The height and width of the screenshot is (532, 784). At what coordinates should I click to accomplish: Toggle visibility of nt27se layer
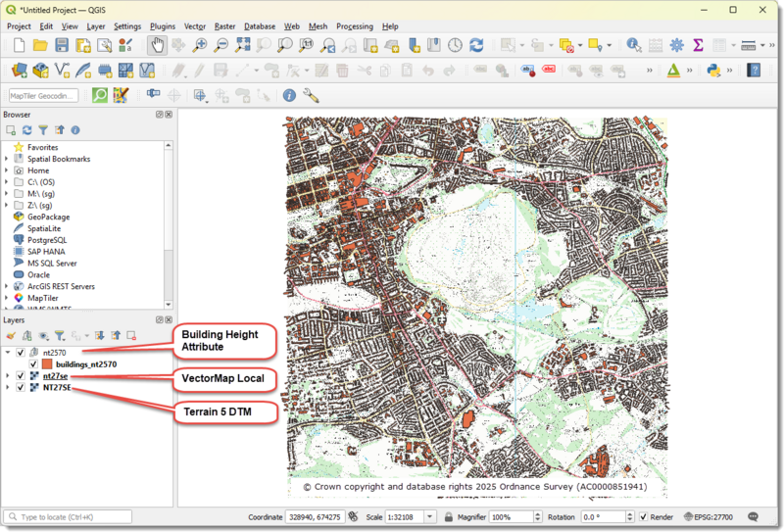[x=21, y=375]
